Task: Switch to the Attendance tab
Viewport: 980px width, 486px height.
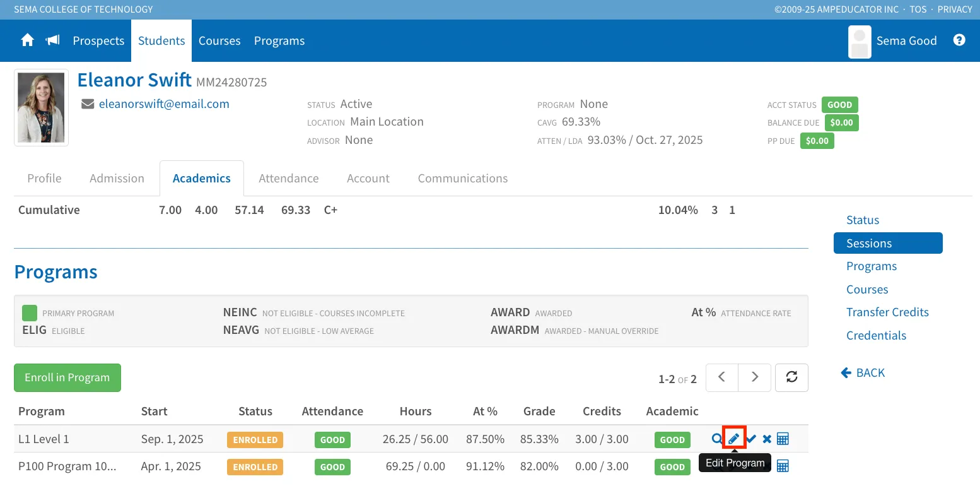Action: coord(289,178)
